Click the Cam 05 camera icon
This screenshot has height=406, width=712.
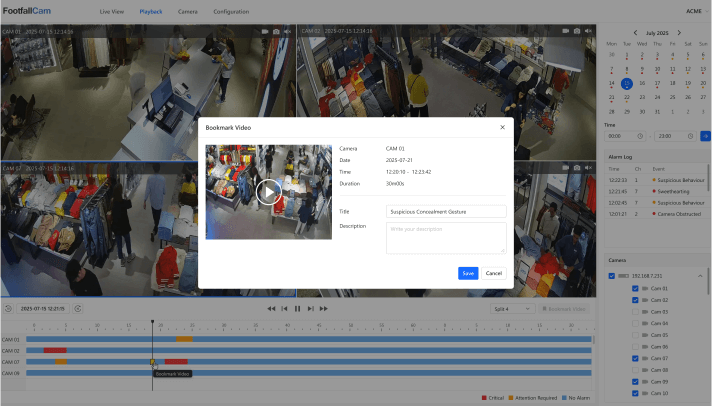tap(645, 335)
